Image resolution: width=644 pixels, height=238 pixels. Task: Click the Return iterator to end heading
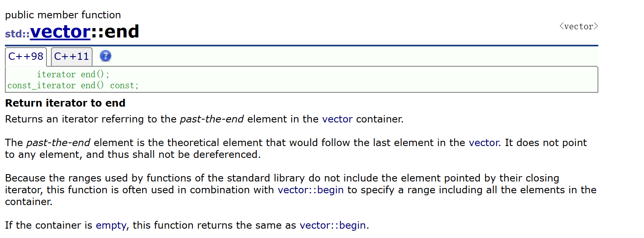click(x=65, y=103)
